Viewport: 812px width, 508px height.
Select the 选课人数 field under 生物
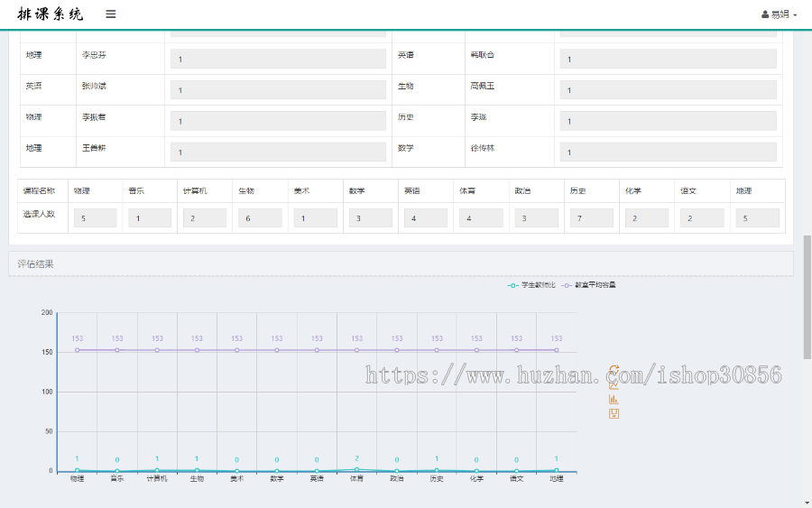point(260,218)
